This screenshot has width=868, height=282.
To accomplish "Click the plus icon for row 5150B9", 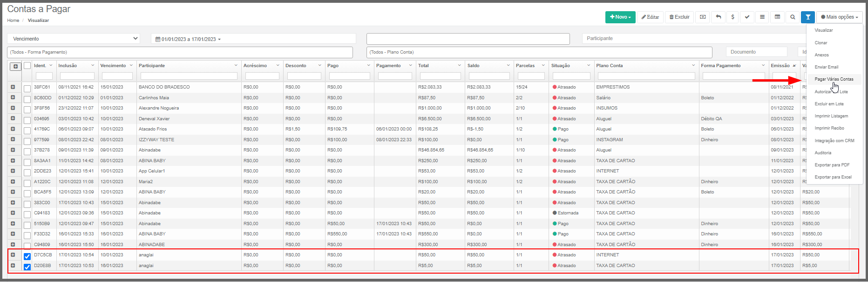I will pos(13,223).
